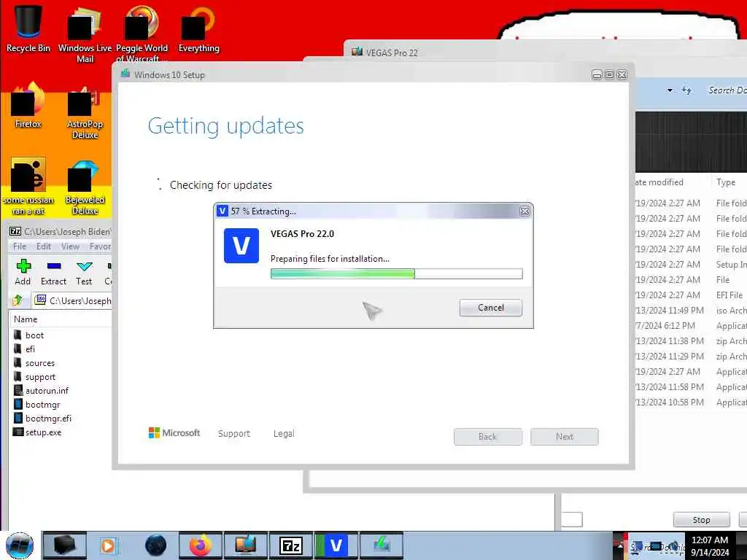Switch to Firefox in the taskbar
Image resolution: width=747 pixels, height=560 pixels.
pos(200,545)
